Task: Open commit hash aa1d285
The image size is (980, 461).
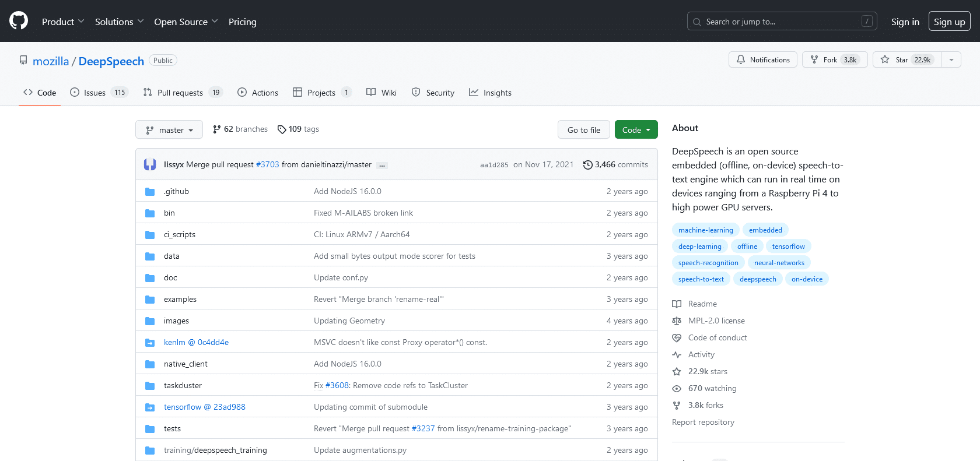Action: tap(494, 166)
